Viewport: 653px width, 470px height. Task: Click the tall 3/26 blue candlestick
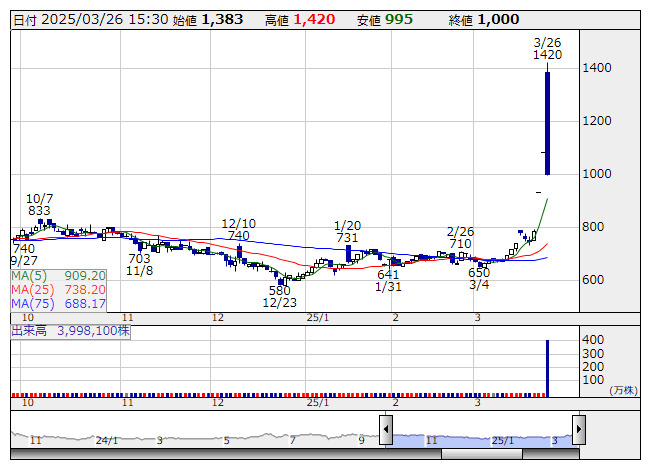[x=547, y=123]
